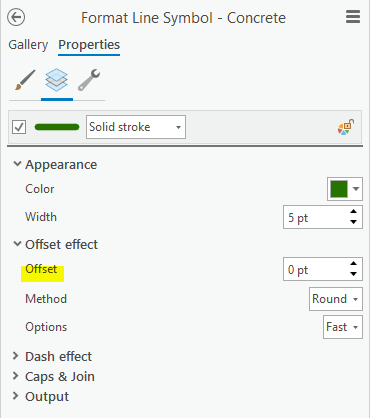Decrease Offset with the down arrow
Screen dimensions: 370x418
click(353, 274)
